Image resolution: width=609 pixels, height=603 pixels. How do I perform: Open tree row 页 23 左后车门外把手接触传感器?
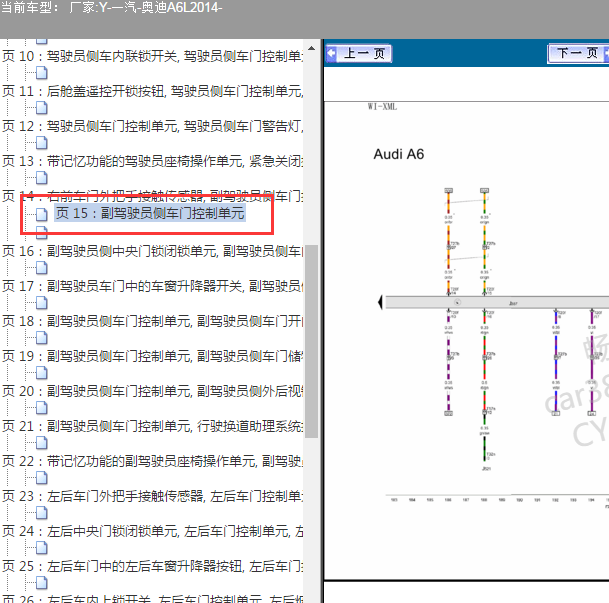152,496
